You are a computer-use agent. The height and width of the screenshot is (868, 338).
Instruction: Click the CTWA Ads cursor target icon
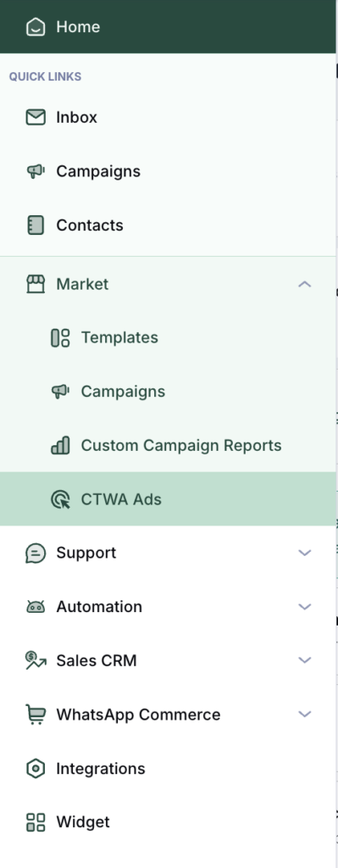tap(60, 499)
